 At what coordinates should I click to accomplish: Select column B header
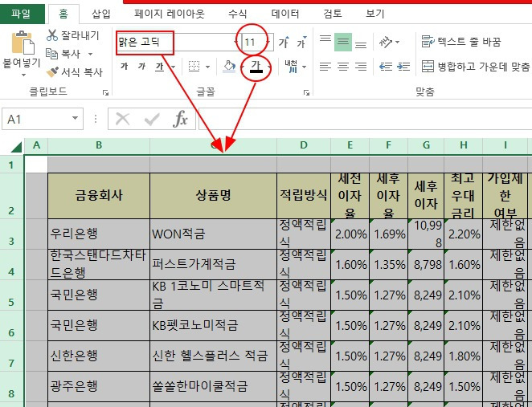(x=99, y=145)
